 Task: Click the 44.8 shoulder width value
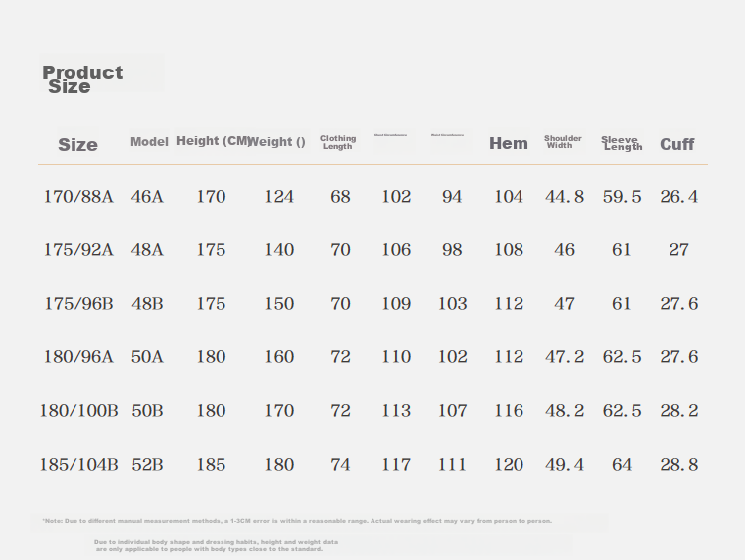click(564, 197)
